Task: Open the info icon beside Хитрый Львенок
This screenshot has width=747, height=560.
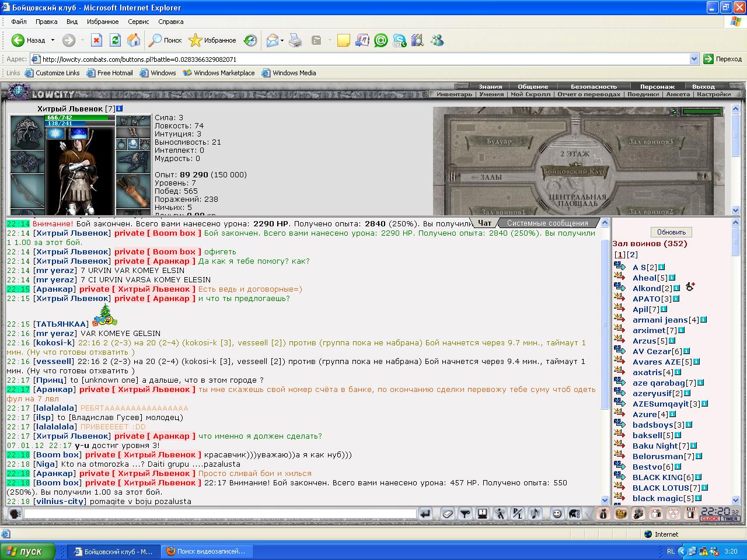Action: 120,108
